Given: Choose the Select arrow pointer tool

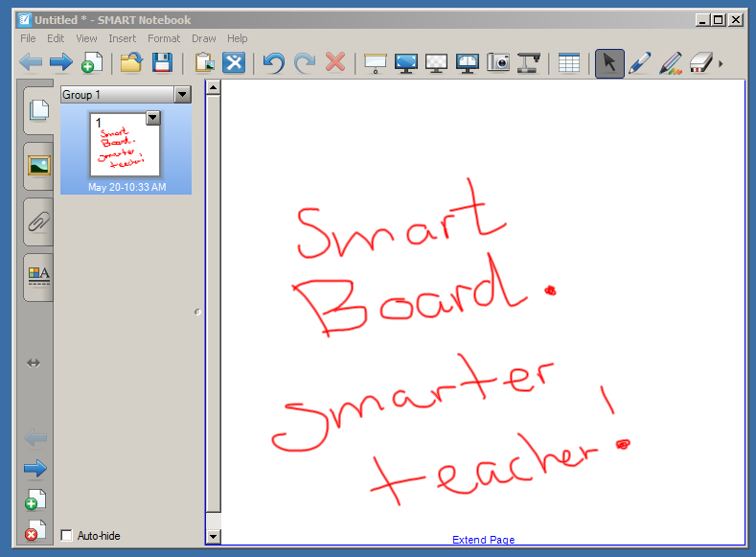Looking at the screenshot, I should point(609,63).
